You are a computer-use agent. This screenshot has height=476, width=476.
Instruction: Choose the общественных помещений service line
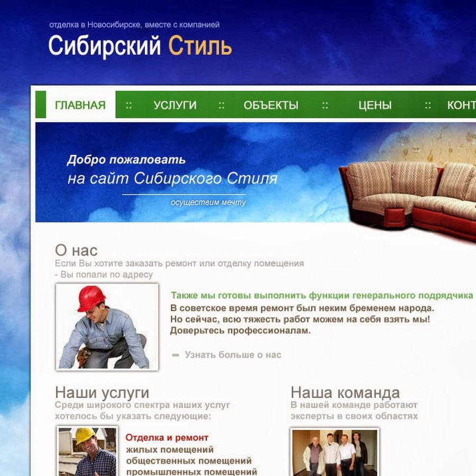(x=188, y=461)
